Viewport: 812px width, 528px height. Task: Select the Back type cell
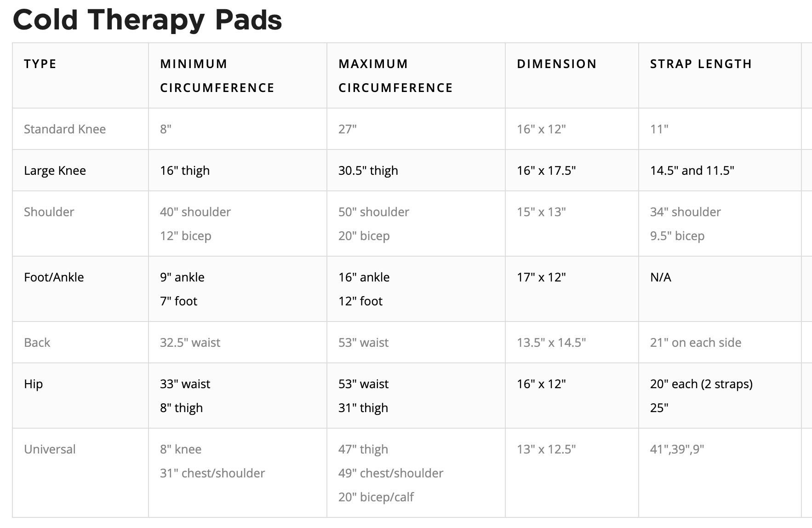click(x=37, y=343)
